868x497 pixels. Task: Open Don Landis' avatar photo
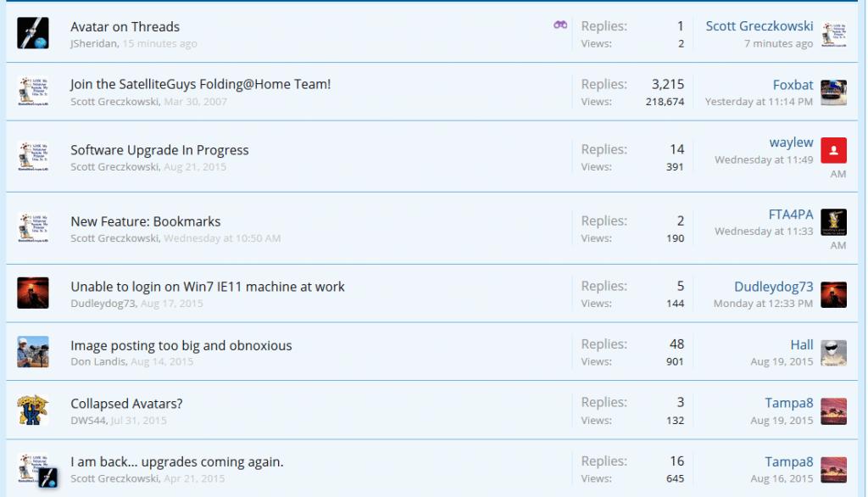(33, 351)
